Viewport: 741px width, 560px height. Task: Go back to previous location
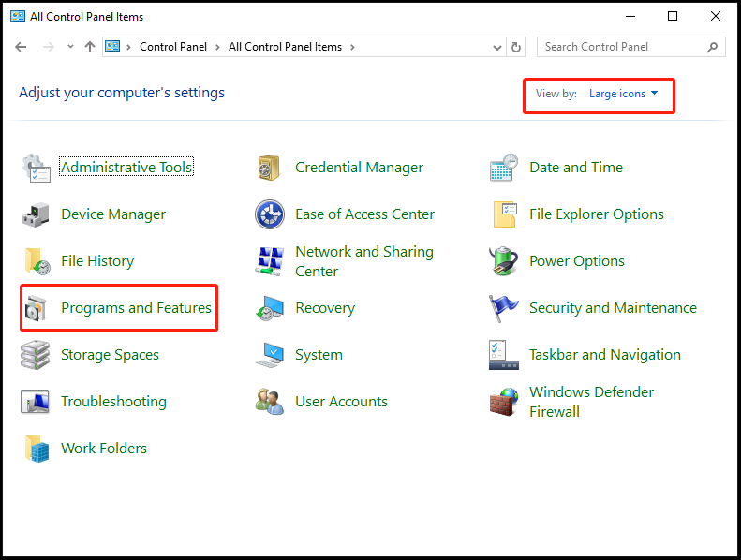[x=21, y=47]
